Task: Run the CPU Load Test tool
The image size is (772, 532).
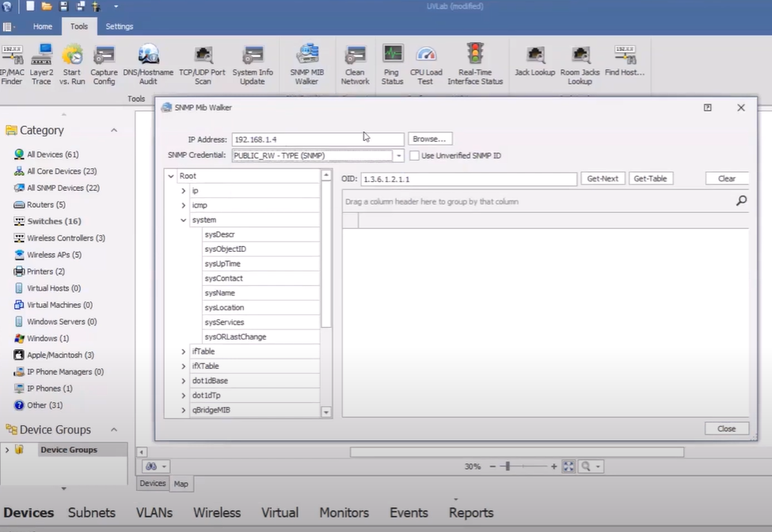Action: (426, 64)
